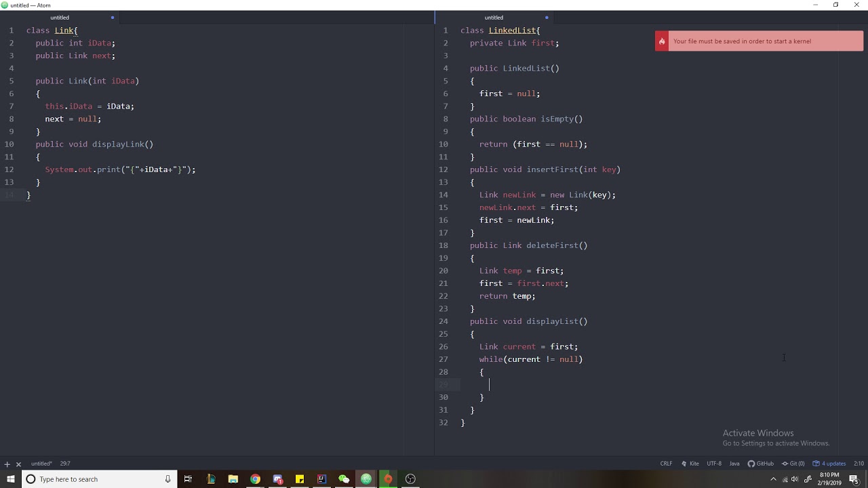Switch to the untitled tab containing class LinkedList
This screenshot has width=868, height=488.
(x=494, y=18)
